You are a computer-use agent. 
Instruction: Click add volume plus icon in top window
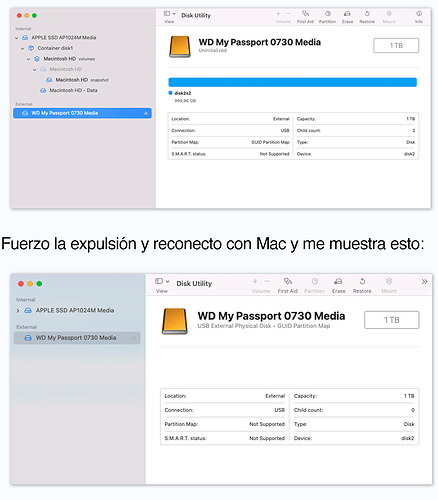point(278,14)
